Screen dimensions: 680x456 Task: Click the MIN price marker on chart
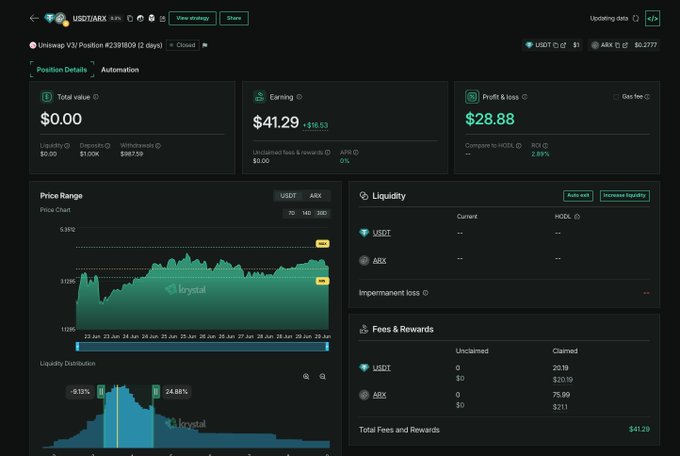click(x=322, y=281)
